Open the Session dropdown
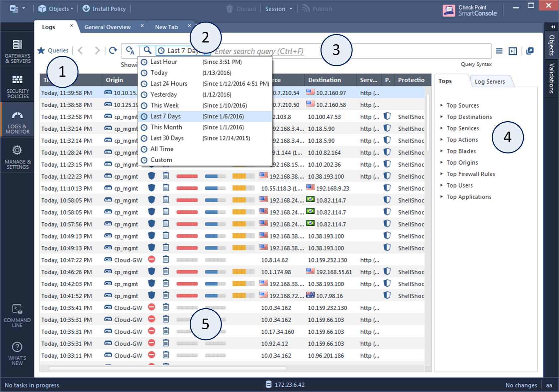The image size is (559, 392). [x=278, y=9]
